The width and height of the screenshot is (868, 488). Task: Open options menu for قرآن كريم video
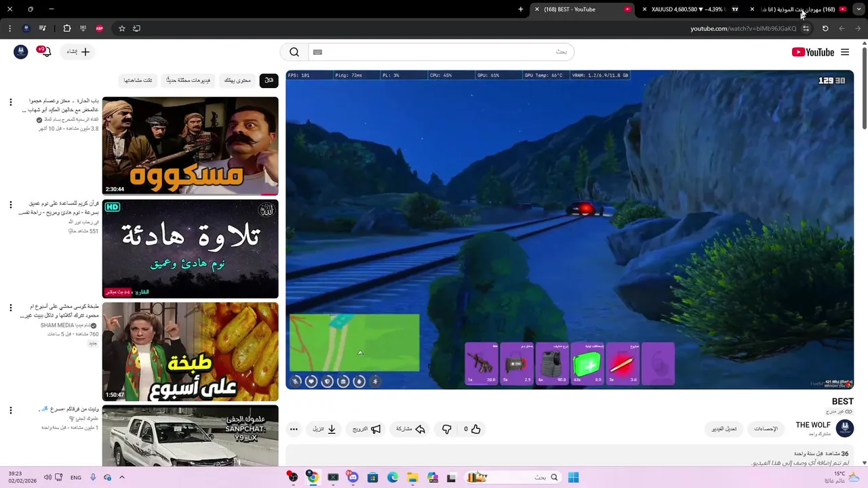coord(10,205)
